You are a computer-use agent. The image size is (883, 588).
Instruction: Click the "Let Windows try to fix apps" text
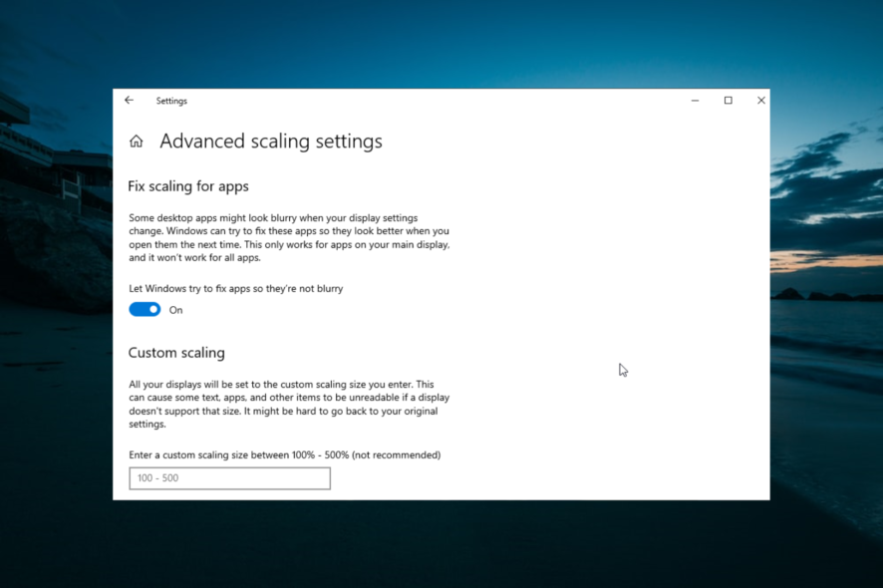pos(236,288)
